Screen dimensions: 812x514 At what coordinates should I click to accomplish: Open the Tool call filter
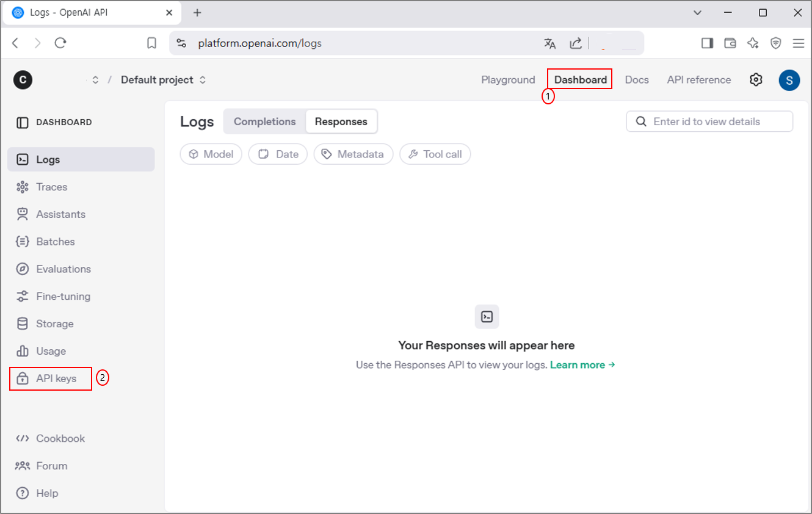pyautogui.click(x=435, y=154)
